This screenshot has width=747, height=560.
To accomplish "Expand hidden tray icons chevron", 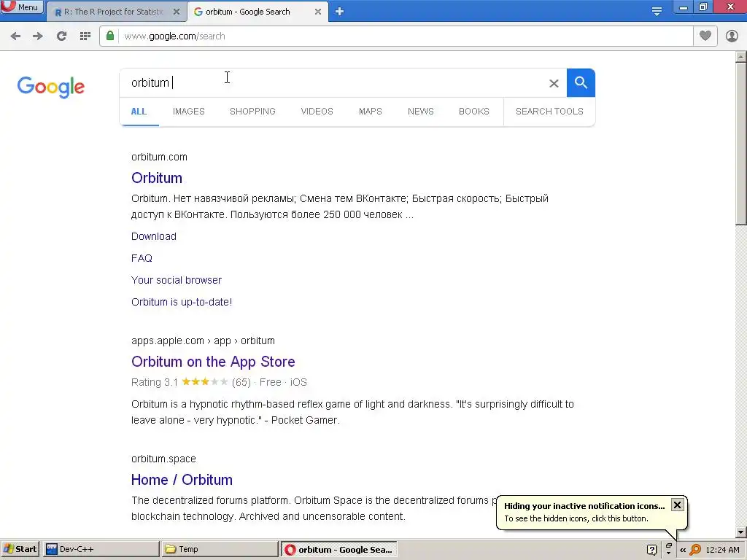I will [x=683, y=550].
